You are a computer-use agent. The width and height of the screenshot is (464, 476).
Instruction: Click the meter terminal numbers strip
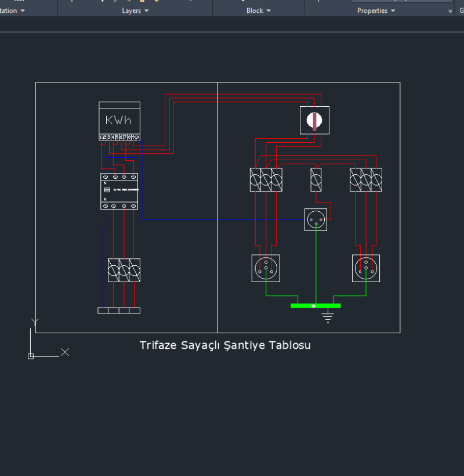click(x=119, y=137)
